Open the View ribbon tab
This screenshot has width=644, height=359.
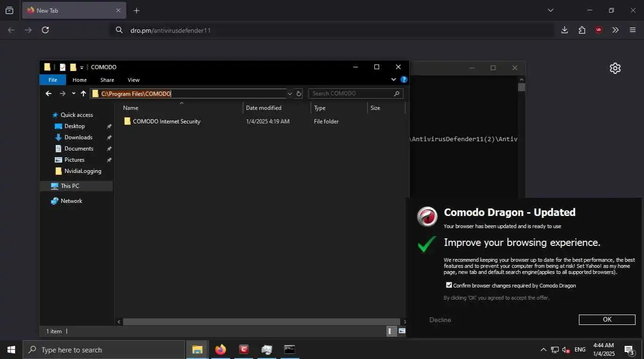coord(133,80)
